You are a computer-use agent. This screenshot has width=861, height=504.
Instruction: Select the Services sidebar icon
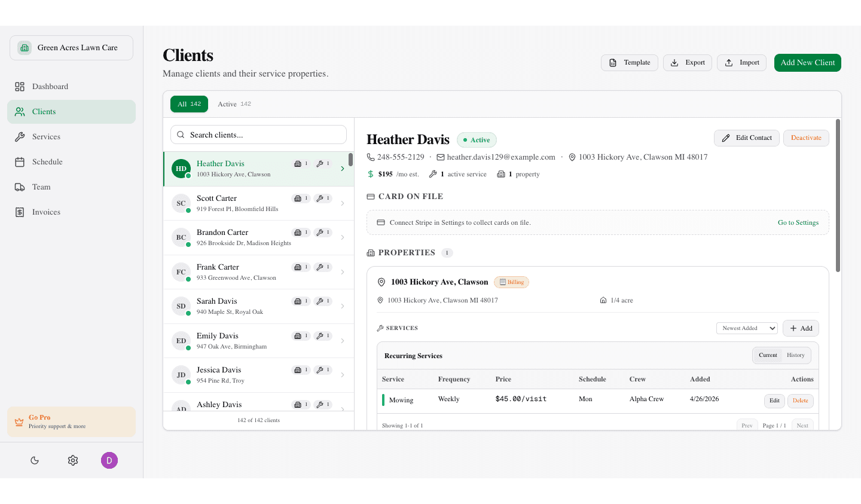point(20,136)
